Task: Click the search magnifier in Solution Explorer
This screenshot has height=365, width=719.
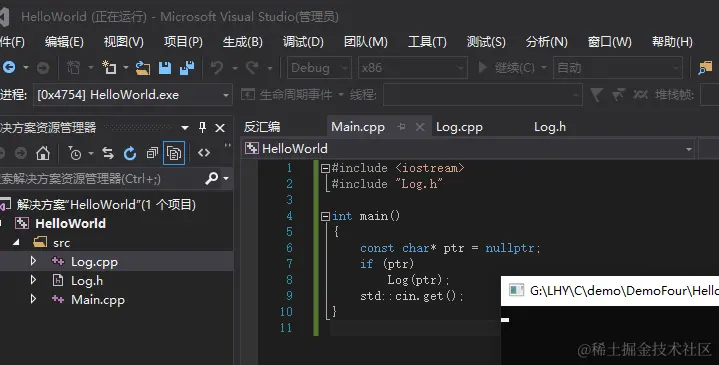Action: pyautogui.click(x=211, y=178)
